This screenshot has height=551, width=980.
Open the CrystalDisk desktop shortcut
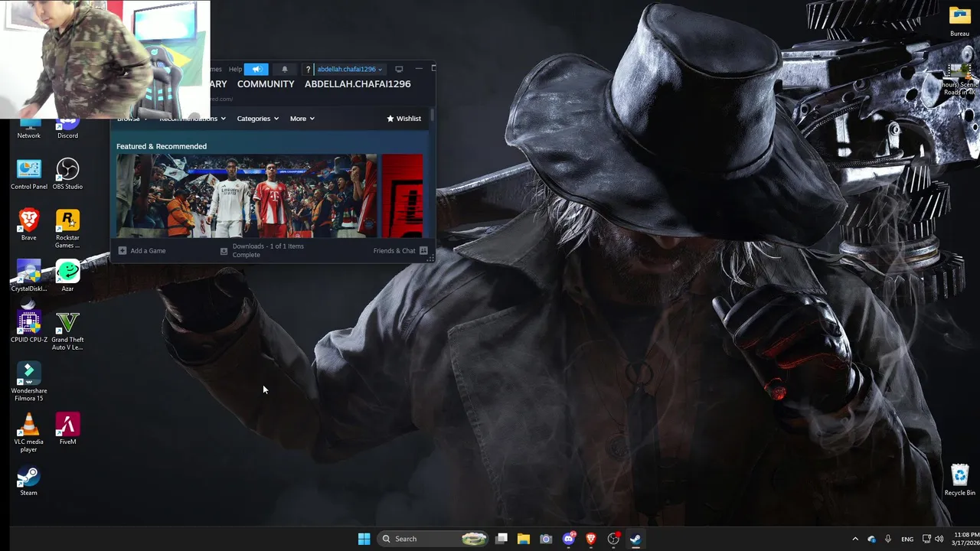[29, 275]
